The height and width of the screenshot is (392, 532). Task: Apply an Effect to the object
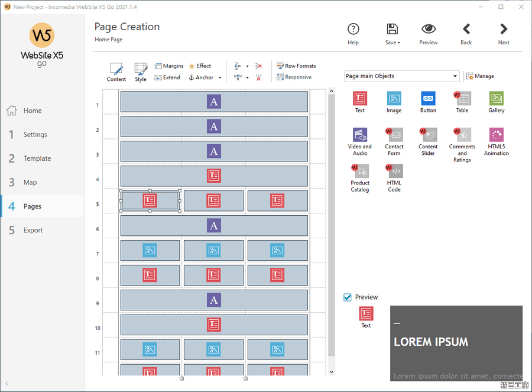[200, 66]
